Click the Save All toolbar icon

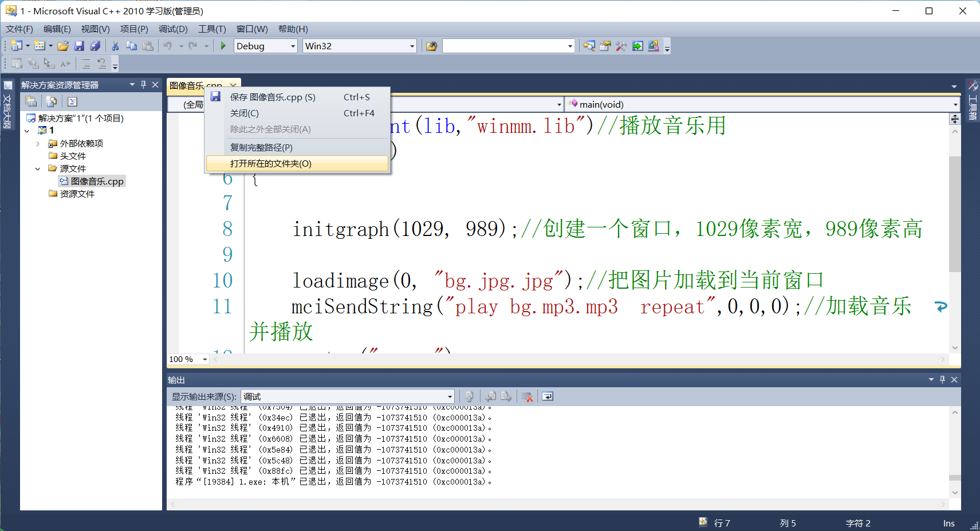click(x=95, y=46)
